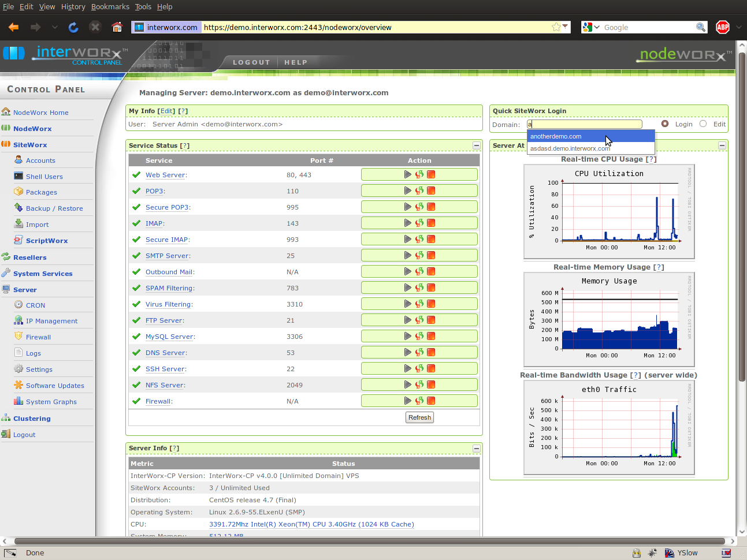Viewport: 747px width, 560px height.
Task: Click the HELP tab in header
Action: tap(296, 62)
